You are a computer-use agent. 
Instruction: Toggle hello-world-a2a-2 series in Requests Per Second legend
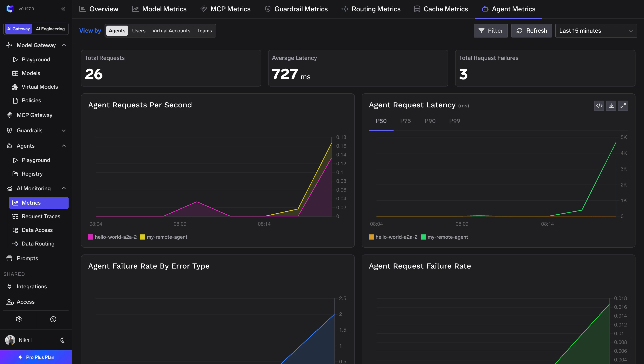pos(112,237)
